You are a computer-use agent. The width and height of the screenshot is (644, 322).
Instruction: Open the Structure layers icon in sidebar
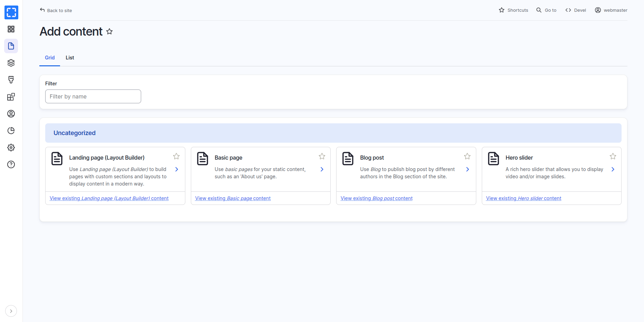tap(11, 63)
